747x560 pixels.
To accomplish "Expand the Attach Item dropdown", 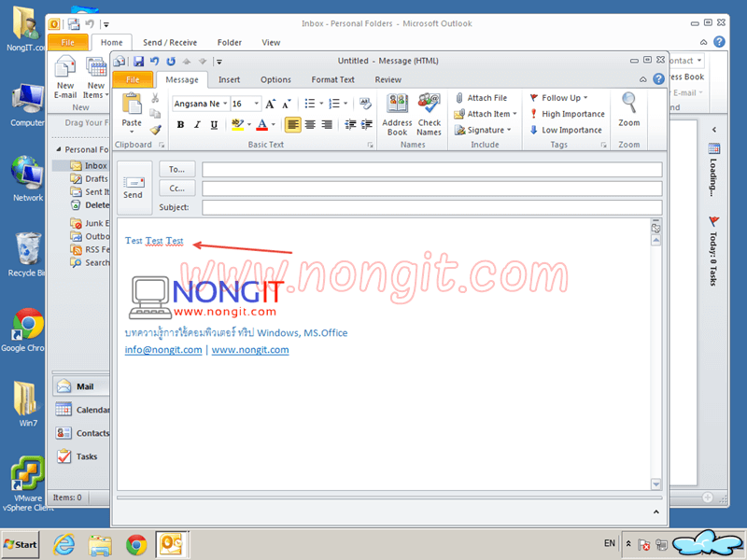I will pyautogui.click(x=514, y=114).
